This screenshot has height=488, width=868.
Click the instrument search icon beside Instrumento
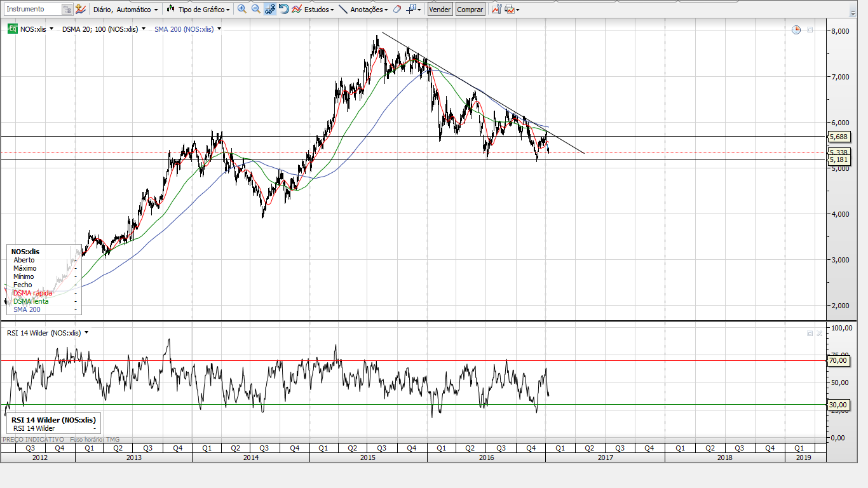click(x=67, y=10)
